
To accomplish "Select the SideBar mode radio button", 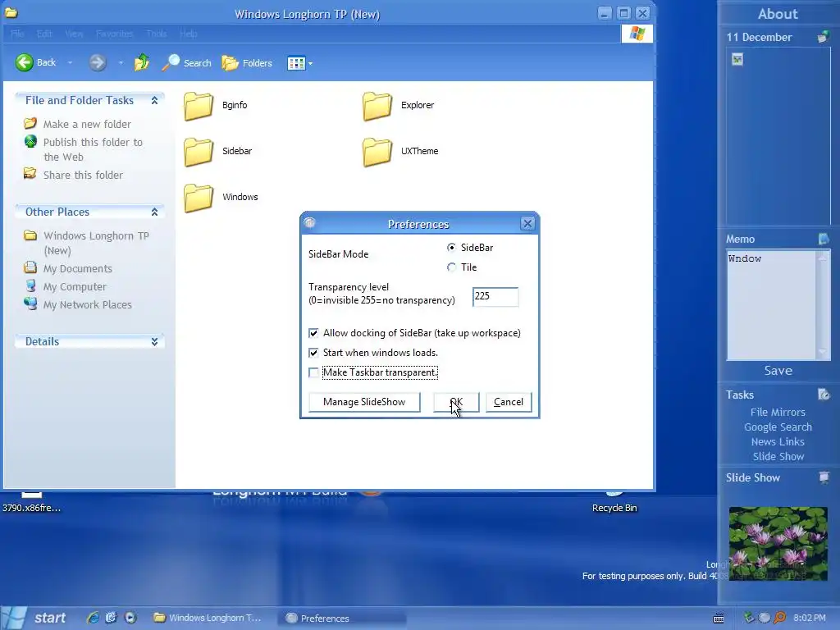I will [x=452, y=248].
